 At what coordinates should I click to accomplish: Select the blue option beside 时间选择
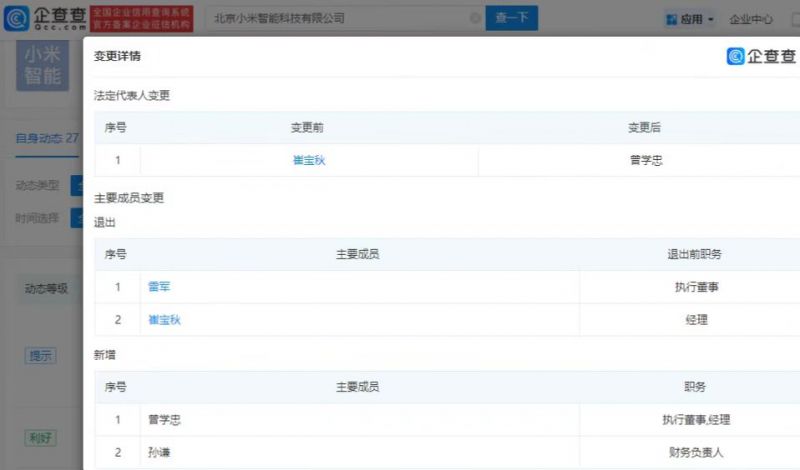click(77, 218)
